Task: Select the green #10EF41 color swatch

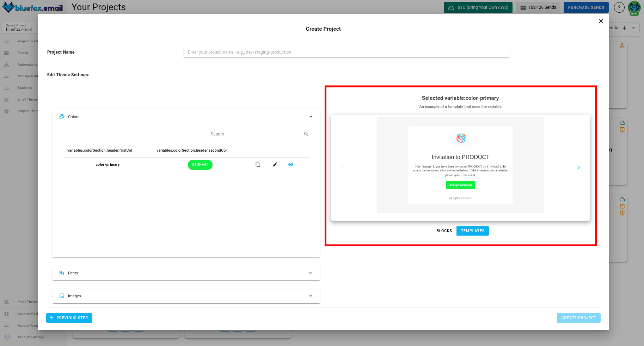Action: click(200, 164)
